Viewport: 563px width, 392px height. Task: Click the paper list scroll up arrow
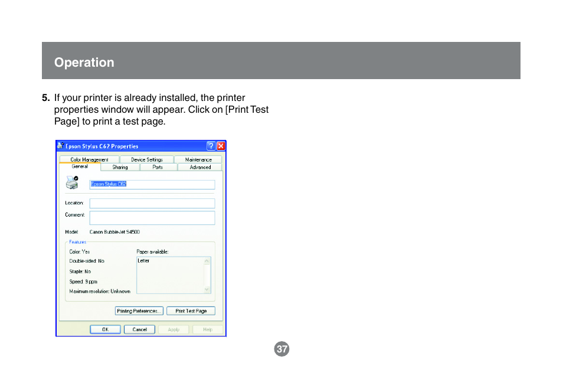click(x=207, y=261)
